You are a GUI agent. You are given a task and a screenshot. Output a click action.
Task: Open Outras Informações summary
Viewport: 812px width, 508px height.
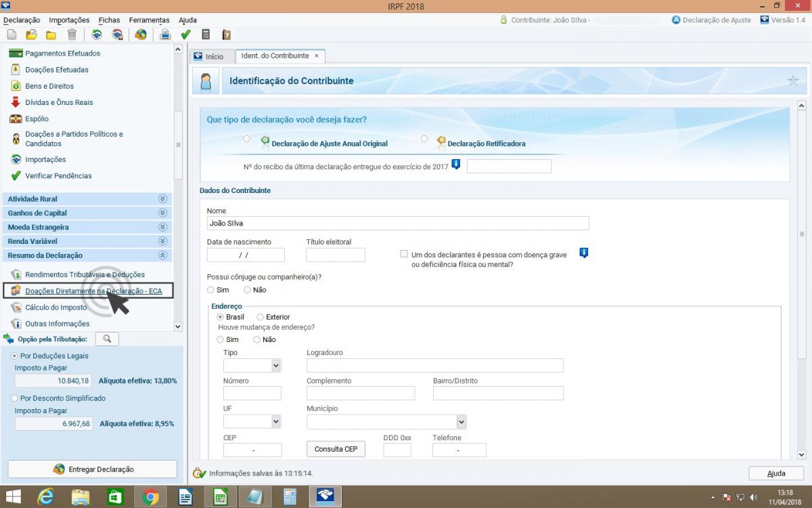click(x=57, y=323)
